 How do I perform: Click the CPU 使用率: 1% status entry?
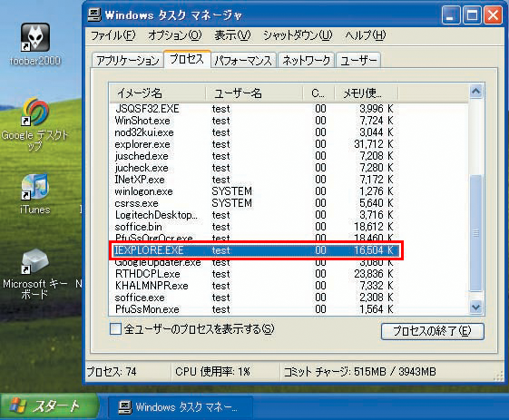coord(212,371)
